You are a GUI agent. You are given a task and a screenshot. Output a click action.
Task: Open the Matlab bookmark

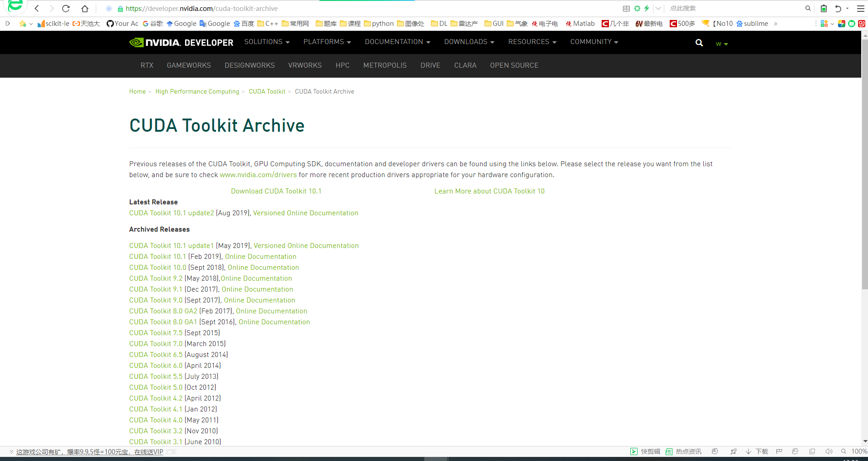pos(580,24)
